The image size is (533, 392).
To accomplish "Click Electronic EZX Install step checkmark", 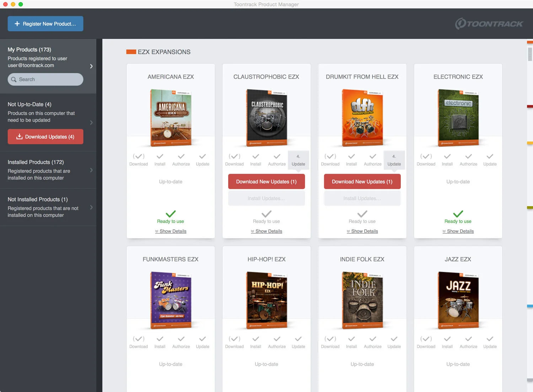I will (447, 156).
